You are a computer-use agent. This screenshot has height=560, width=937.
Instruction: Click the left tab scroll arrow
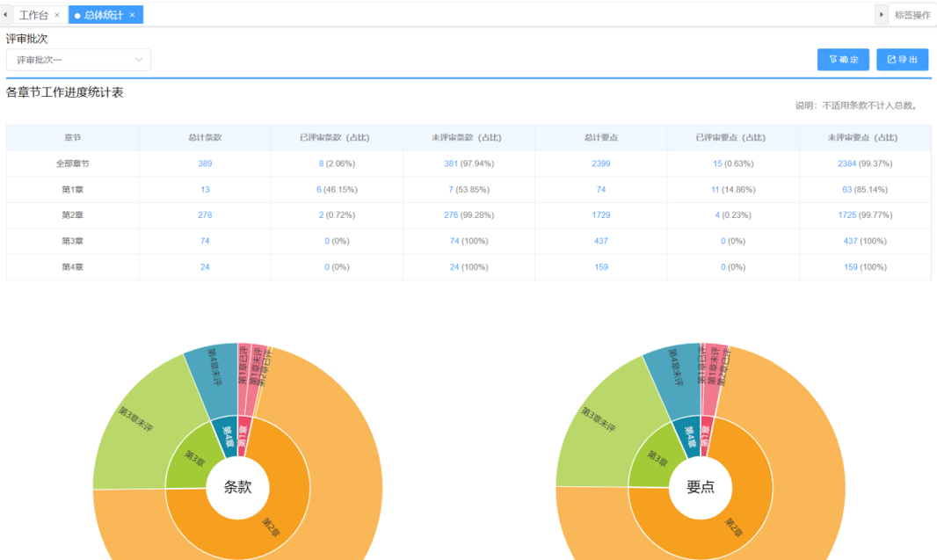coord(5,14)
